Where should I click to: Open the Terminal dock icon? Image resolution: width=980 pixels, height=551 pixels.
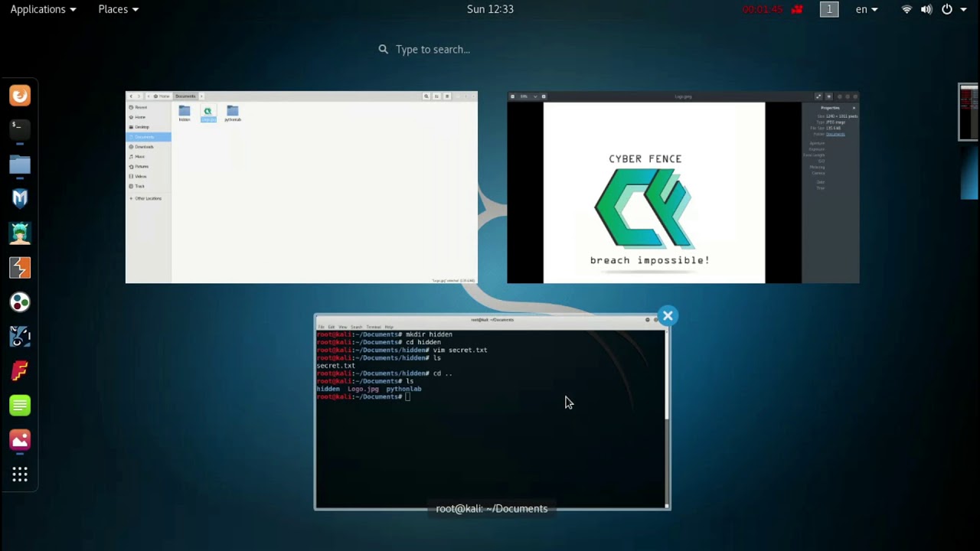[20, 129]
